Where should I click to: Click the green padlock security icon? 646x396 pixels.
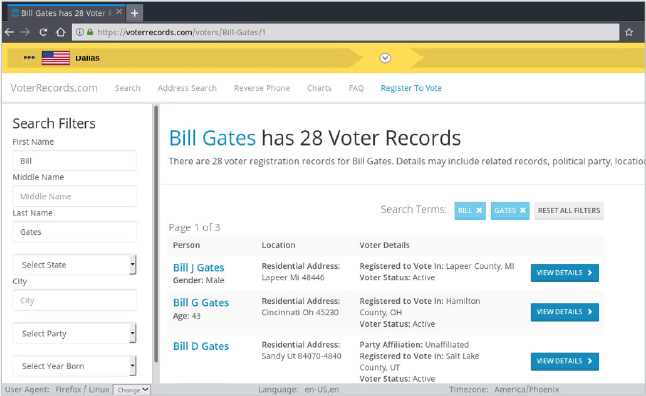[90, 32]
